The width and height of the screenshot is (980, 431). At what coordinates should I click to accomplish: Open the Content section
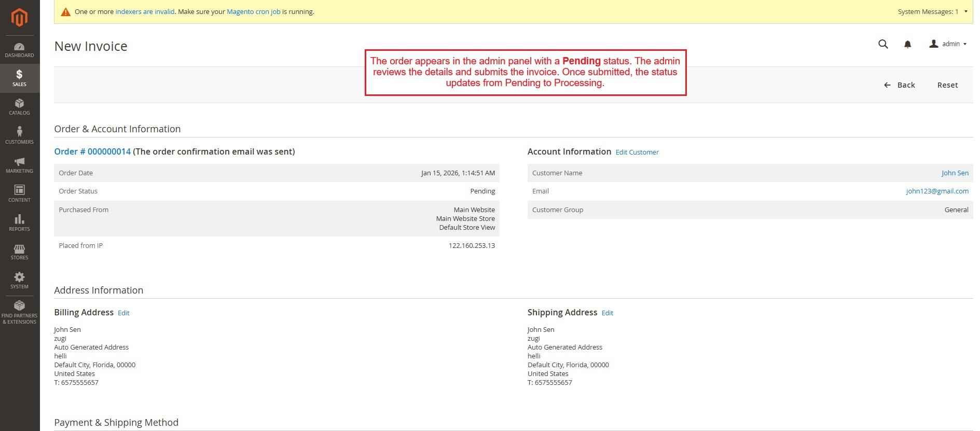point(19,194)
